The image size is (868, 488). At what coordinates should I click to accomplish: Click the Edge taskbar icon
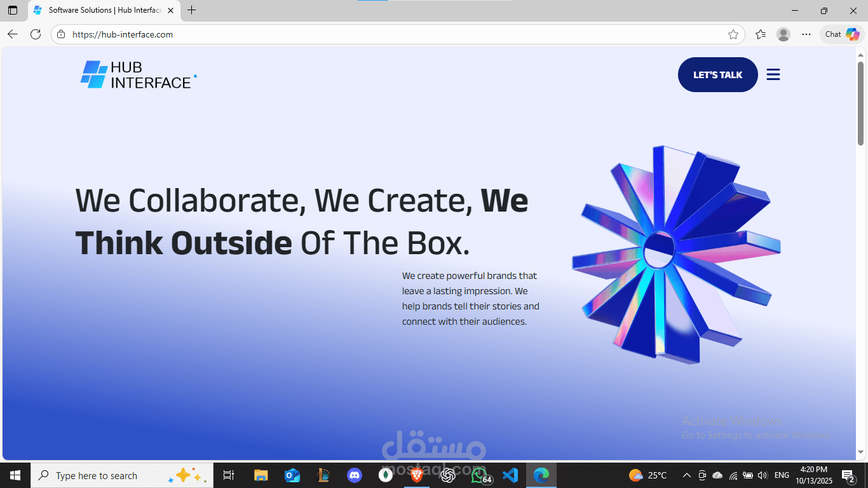pyautogui.click(x=541, y=475)
